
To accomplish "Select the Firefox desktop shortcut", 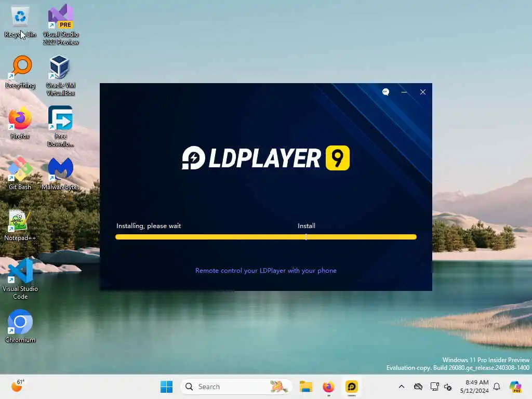I will tap(20, 123).
